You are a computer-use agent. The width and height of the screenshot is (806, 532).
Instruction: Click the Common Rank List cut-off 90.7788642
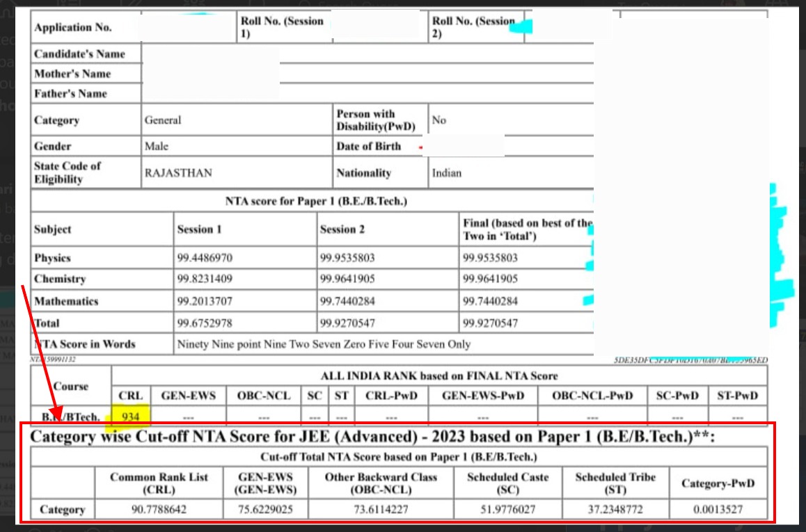coord(158,509)
